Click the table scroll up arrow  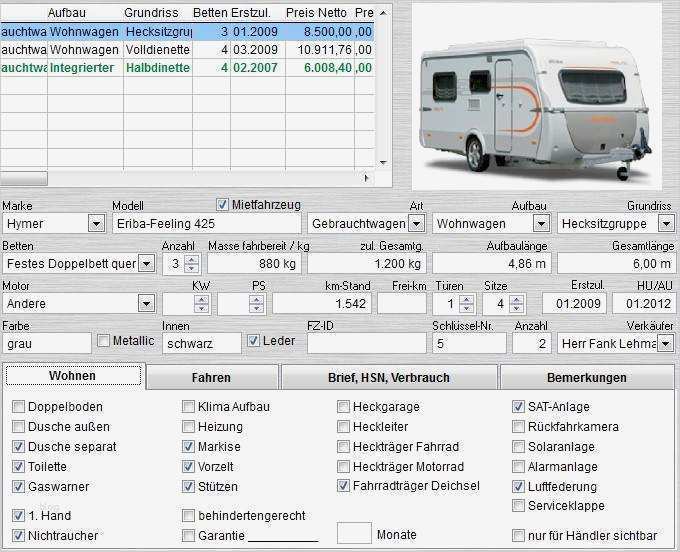383,13
